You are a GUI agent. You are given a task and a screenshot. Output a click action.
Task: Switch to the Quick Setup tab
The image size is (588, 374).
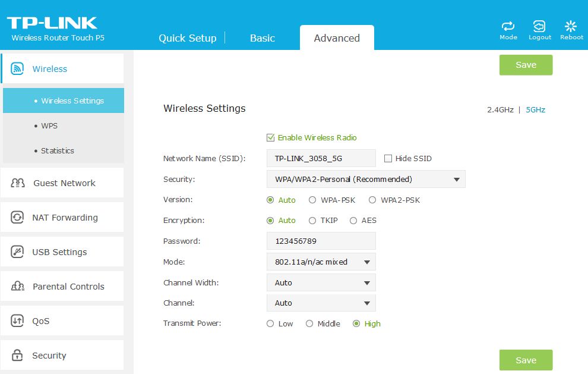tap(188, 38)
